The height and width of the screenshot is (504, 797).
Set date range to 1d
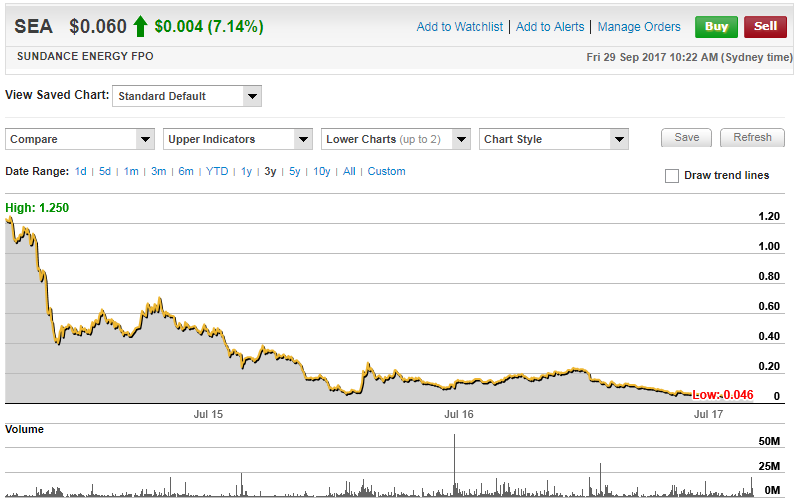(81, 172)
